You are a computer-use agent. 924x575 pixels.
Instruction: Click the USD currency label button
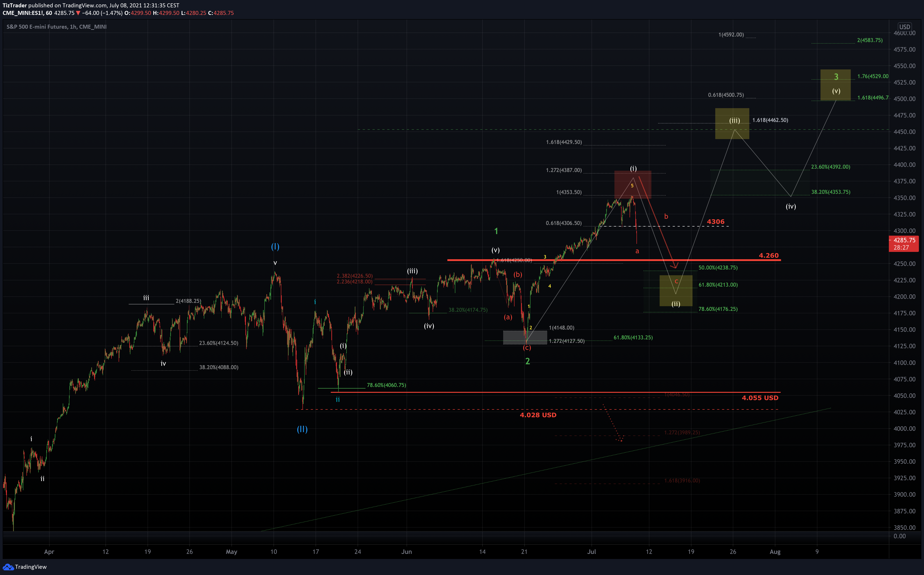(x=904, y=27)
